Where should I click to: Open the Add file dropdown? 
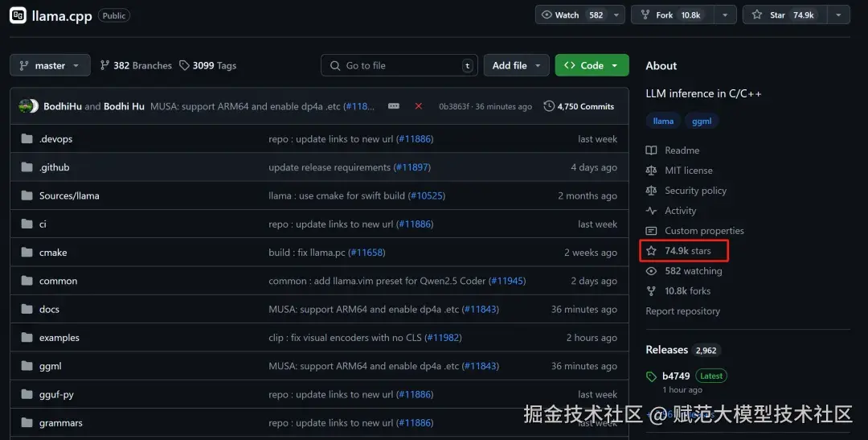coord(517,65)
